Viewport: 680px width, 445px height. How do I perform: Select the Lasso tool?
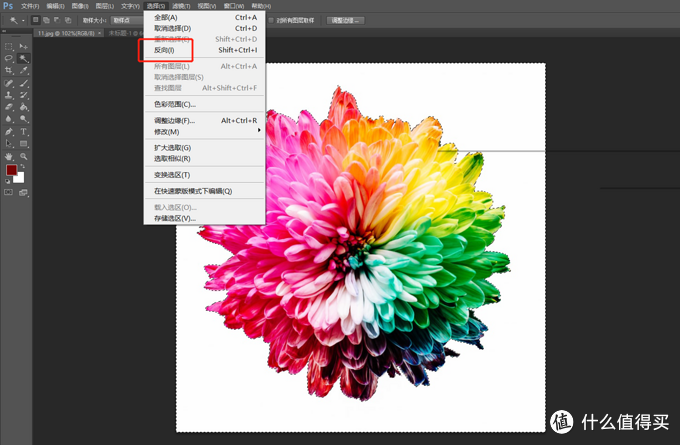tap(9, 58)
